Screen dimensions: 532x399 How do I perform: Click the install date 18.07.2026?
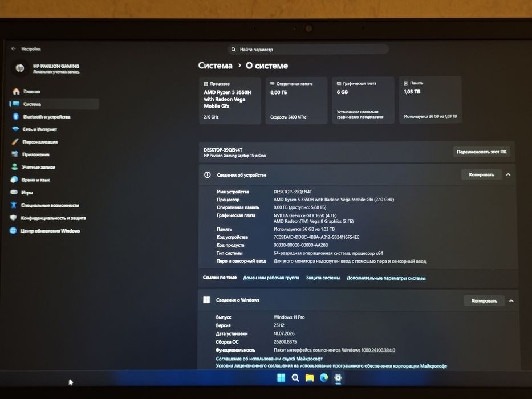coord(284,333)
